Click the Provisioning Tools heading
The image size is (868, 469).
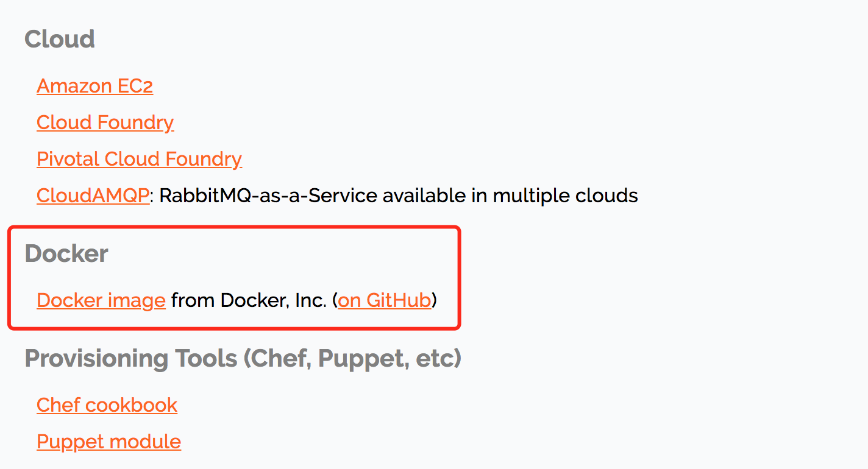(x=243, y=358)
